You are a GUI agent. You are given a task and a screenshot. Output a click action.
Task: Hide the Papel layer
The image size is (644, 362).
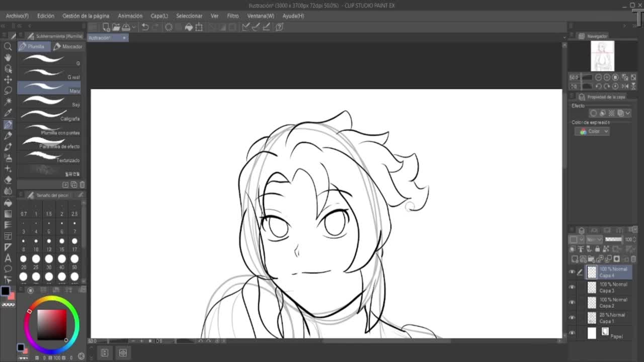click(572, 333)
